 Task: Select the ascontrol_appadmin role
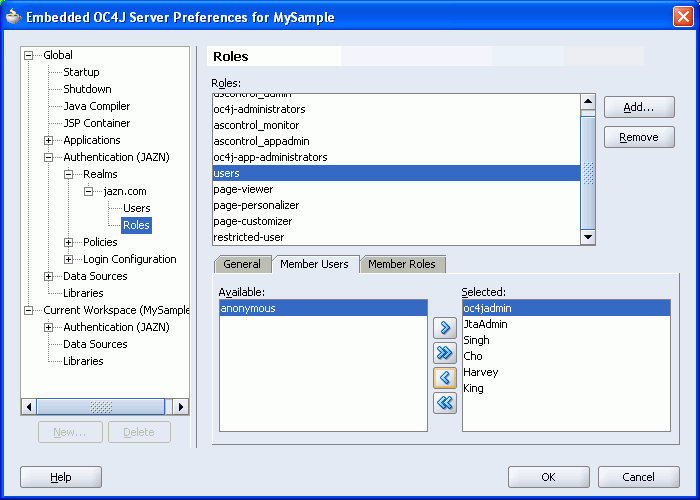pos(396,142)
